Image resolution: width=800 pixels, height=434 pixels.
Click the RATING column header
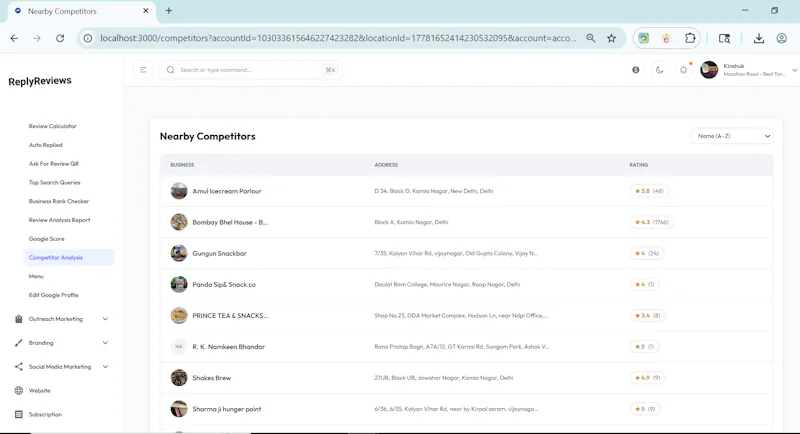click(x=638, y=165)
